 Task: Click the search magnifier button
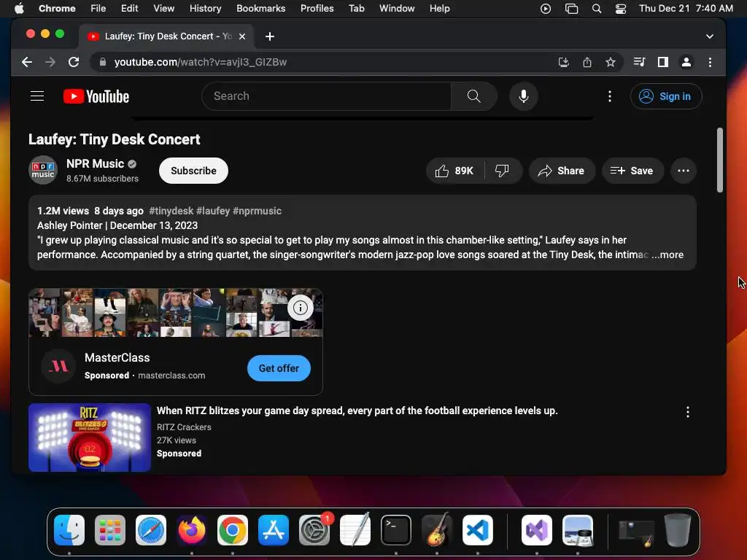tap(473, 96)
